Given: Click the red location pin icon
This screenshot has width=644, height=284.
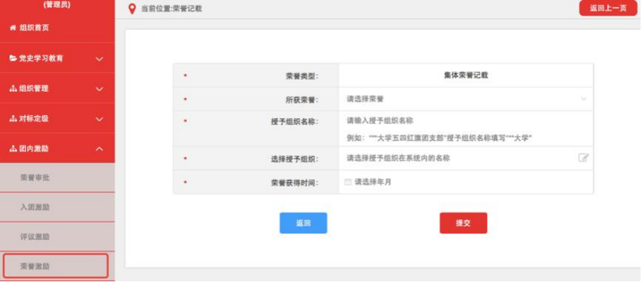Looking at the screenshot, I should (x=132, y=9).
